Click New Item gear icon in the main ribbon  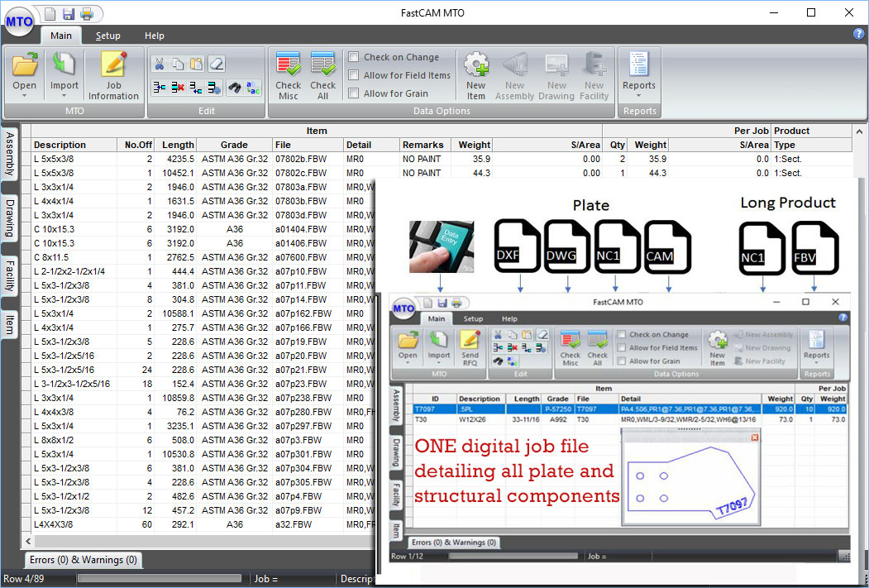coord(476,76)
